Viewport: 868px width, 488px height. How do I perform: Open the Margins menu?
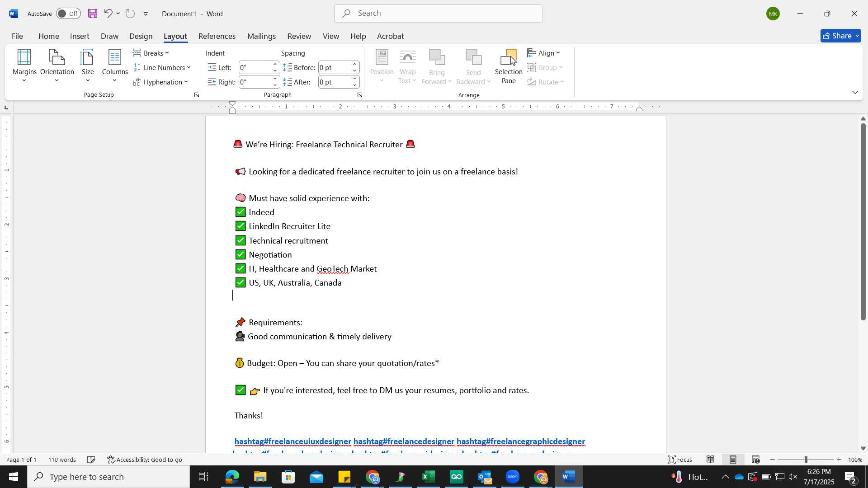[24, 66]
